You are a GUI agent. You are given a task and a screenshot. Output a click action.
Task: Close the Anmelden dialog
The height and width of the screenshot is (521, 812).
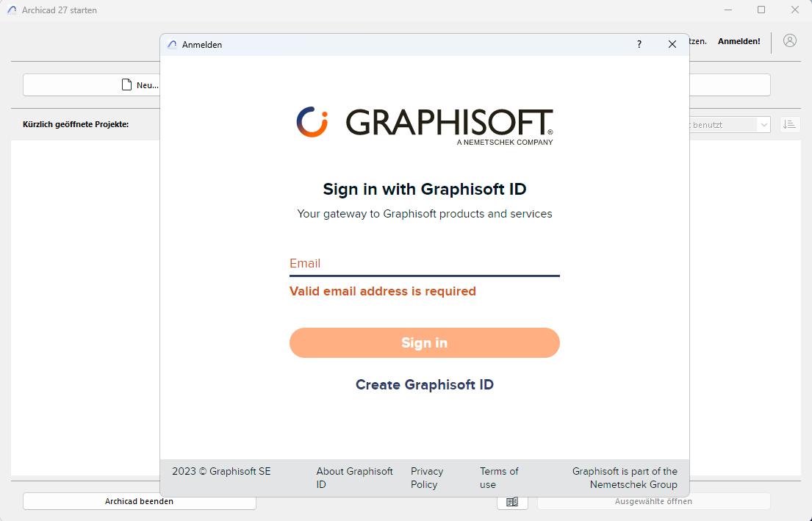pos(672,45)
